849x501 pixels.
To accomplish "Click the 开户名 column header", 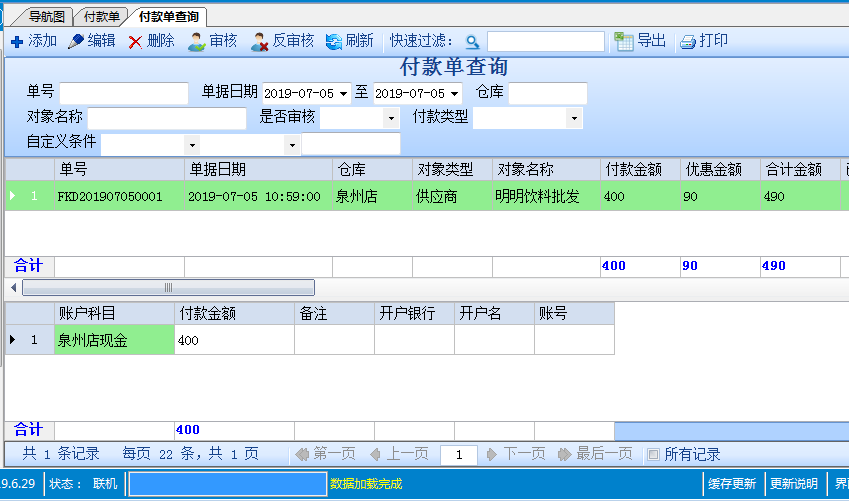I will [x=494, y=314].
